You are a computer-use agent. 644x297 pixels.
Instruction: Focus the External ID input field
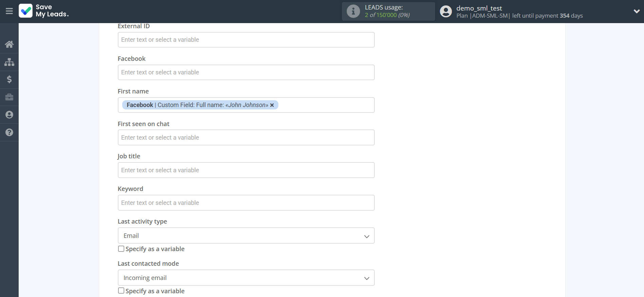pyautogui.click(x=246, y=40)
